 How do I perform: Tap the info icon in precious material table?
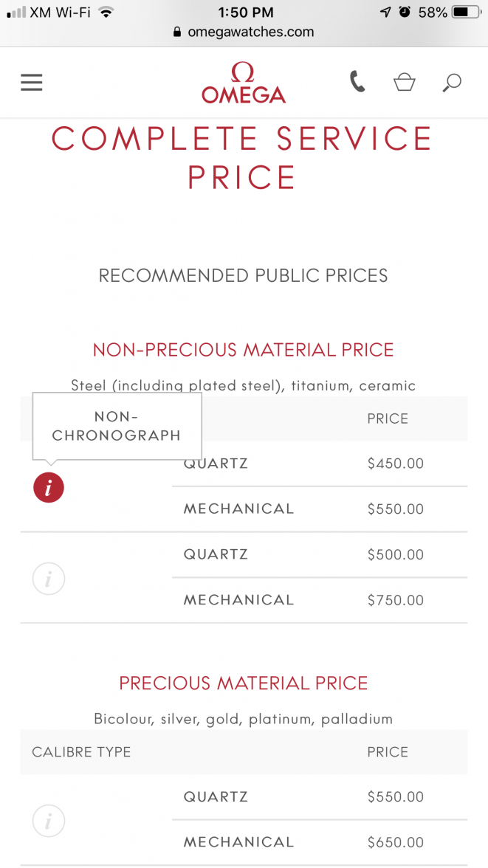click(49, 820)
